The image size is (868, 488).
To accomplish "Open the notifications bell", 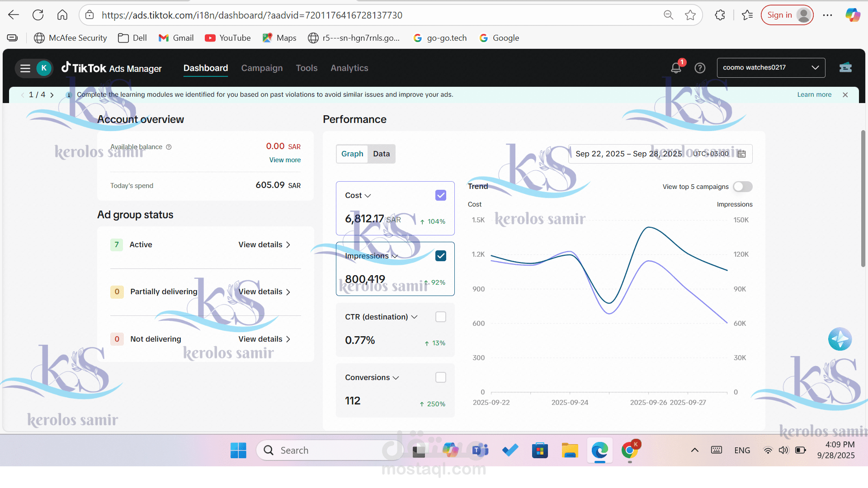I will coord(676,68).
